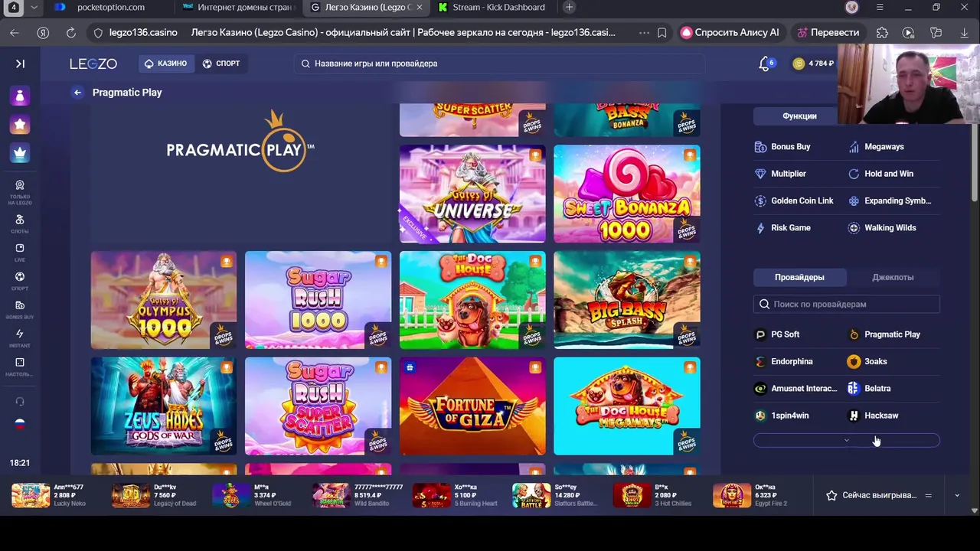Select Hacksaw provider
Image resolution: width=980 pixels, height=551 pixels.
pyautogui.click(x=873, y=416)
